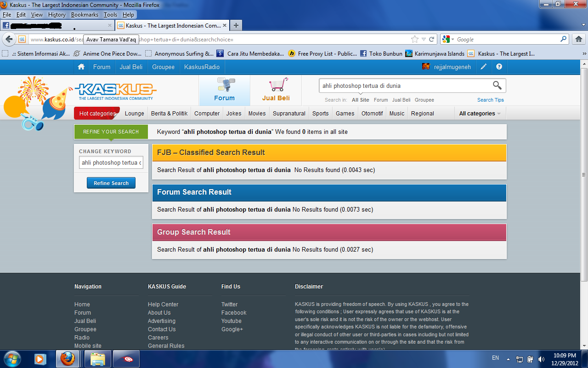This screenshot has height=368, width=588.
Task: Open the Karimunjawa Islands bookmark
Action: click(x=435, y=53)
